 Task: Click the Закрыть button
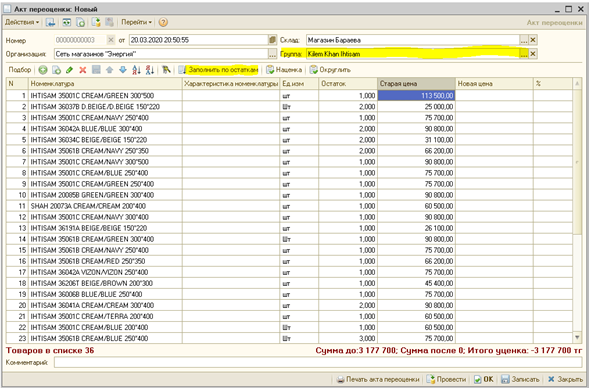point(565,379)
